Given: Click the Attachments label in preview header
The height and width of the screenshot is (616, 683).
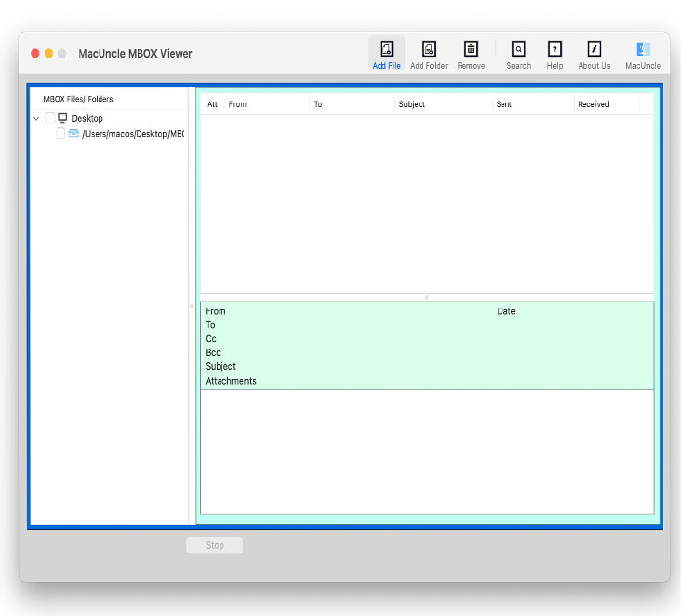Looking at the screenshot, I should [231, 381].
